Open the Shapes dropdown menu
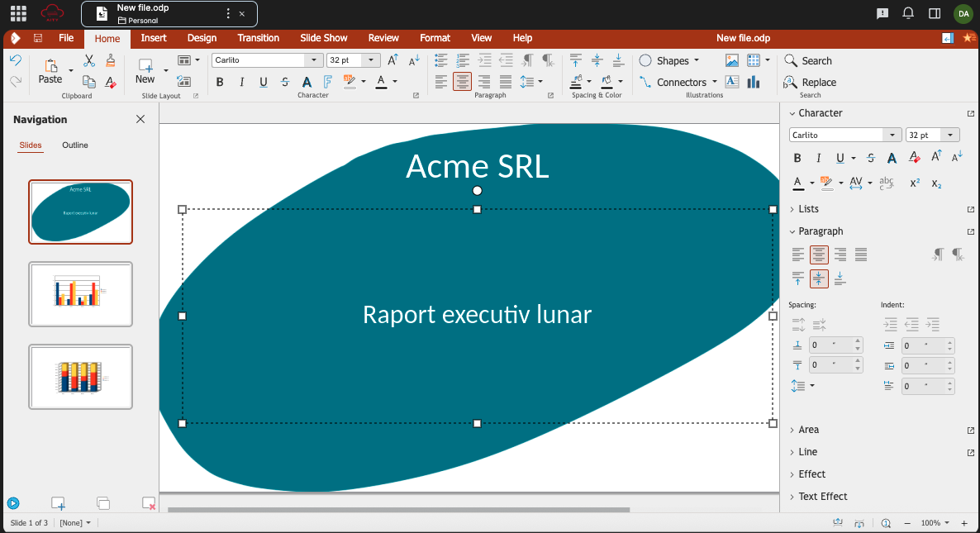The width and height of the screenshot is (980, 533). [697, 60]
